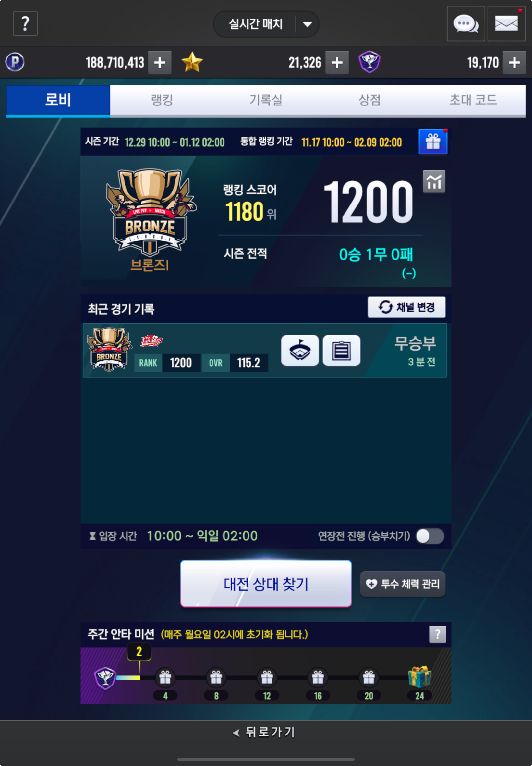Screen dimensions: 532x766
Task: Open the help question mark icon
Action: pyautogui.click(x=25, y=24)
